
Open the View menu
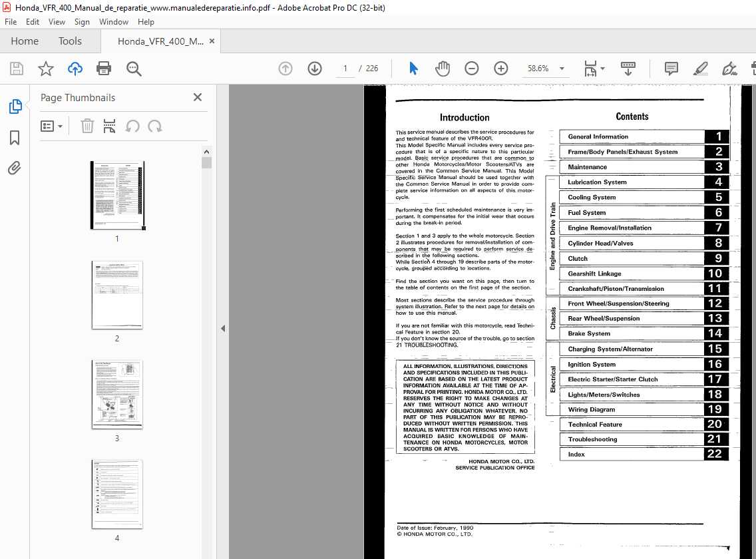tap(57, 21)
